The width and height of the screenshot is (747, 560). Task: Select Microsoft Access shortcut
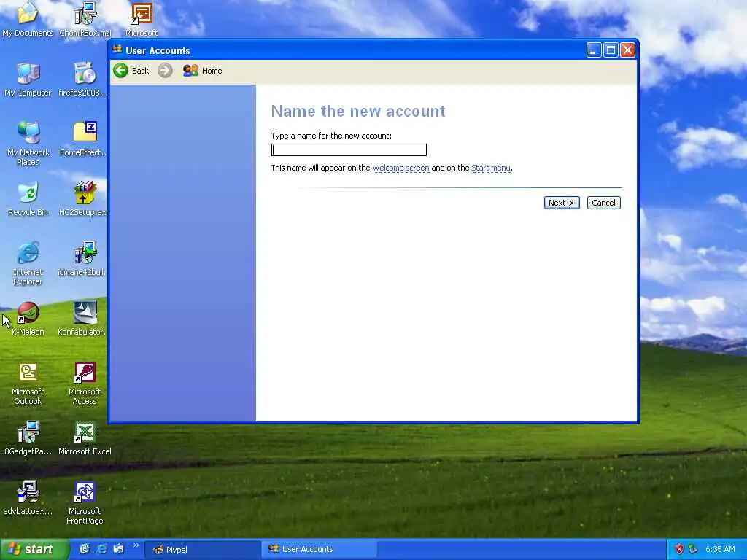[x=85, y=383]
